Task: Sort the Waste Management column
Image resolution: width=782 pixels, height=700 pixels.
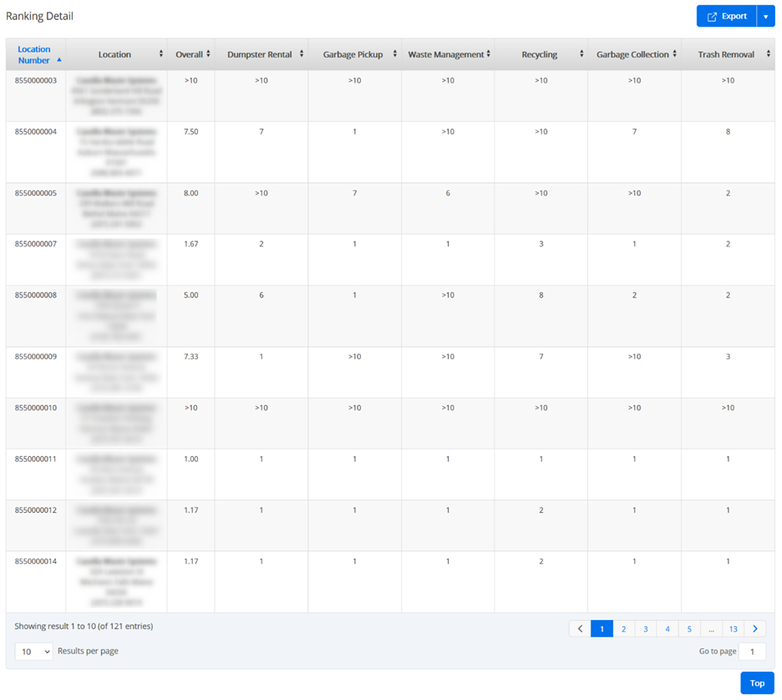Action: point(448,54)
